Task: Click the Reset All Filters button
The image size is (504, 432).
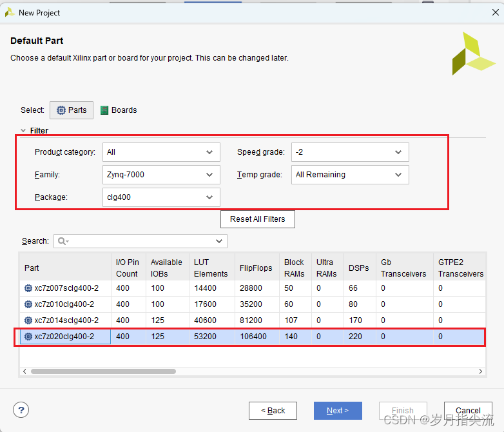Action: pos(257,219)
